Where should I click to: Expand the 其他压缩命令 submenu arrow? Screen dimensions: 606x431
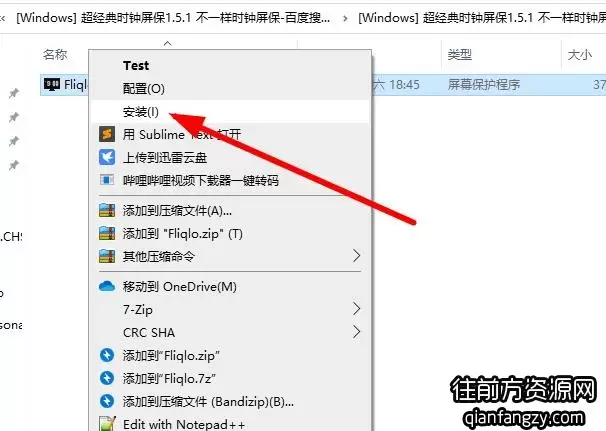click(357, 256)
